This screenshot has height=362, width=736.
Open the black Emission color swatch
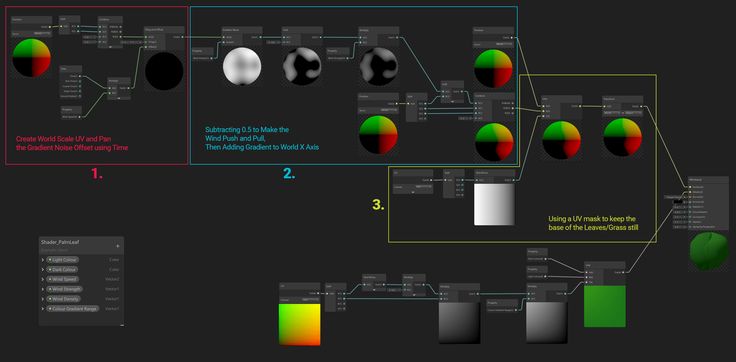677,201
